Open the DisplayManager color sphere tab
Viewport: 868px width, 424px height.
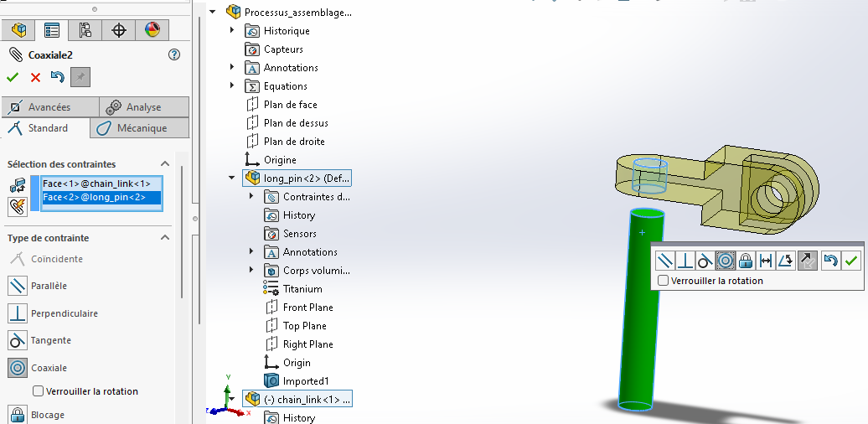click(x=152, y=30)
